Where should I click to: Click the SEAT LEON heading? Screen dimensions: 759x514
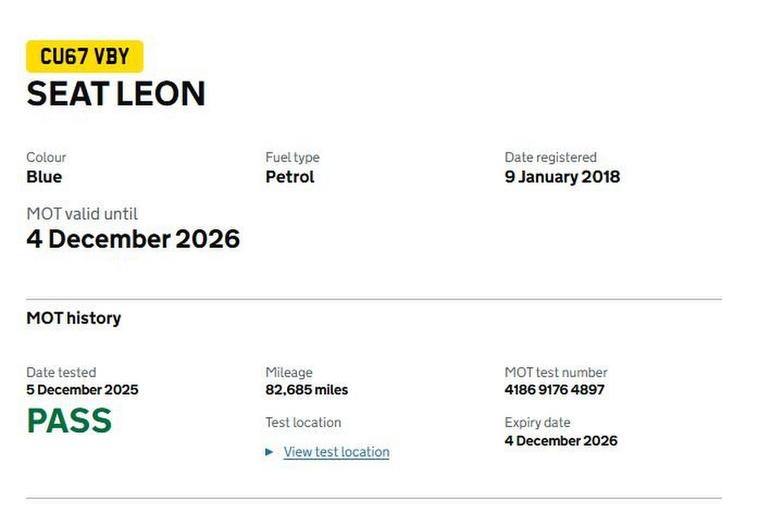116,94
